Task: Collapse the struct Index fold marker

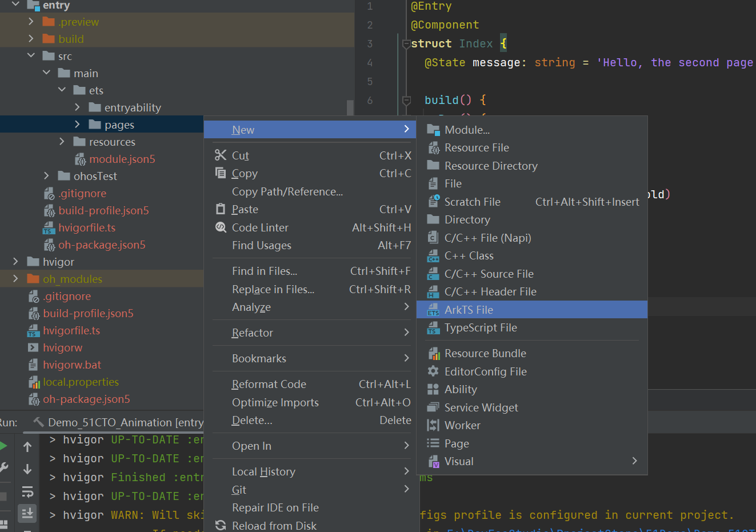Action: click(x=406, y=43)
